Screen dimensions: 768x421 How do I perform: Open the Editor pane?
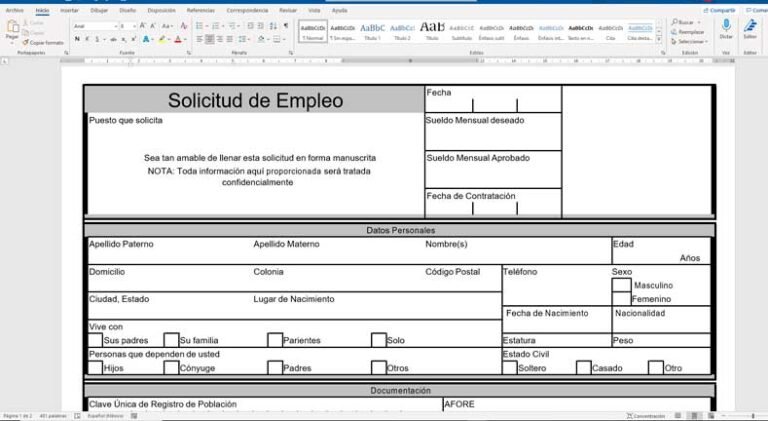(750, 29)
